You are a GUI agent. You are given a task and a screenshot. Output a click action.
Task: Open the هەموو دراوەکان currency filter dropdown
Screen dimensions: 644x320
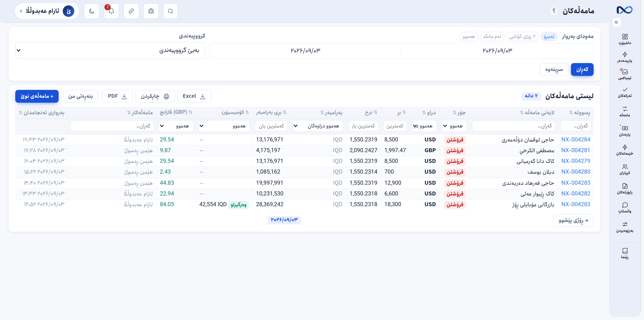[318, 126]
